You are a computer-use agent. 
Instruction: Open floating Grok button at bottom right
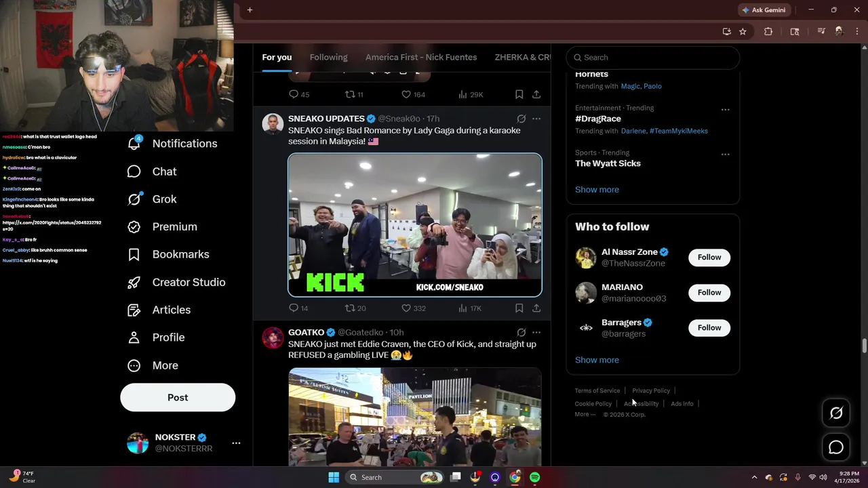point(836,413)
